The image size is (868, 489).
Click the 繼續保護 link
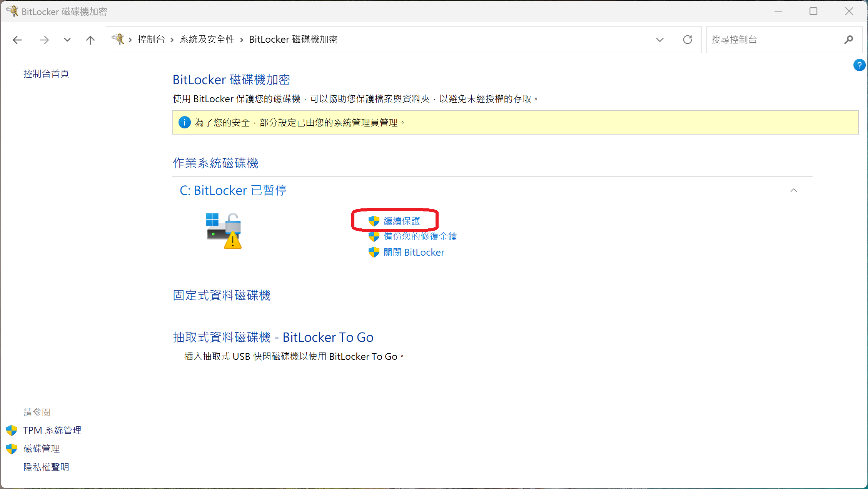401,221
